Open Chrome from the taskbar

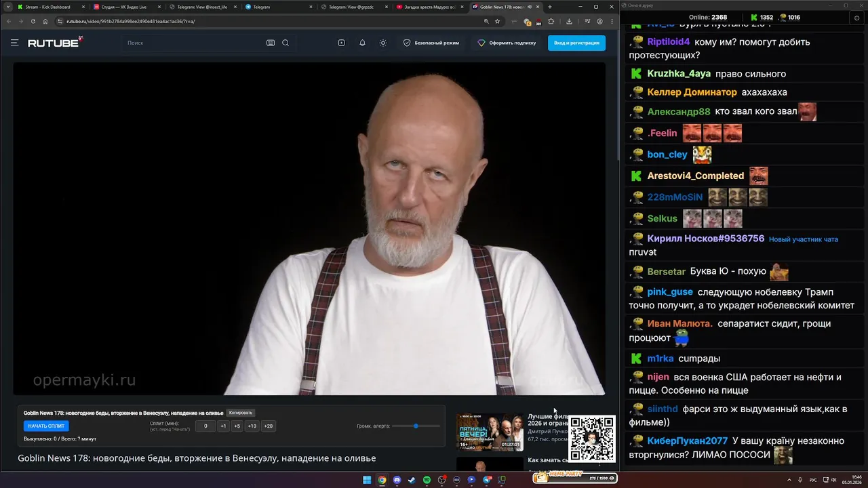click(382, 480)
